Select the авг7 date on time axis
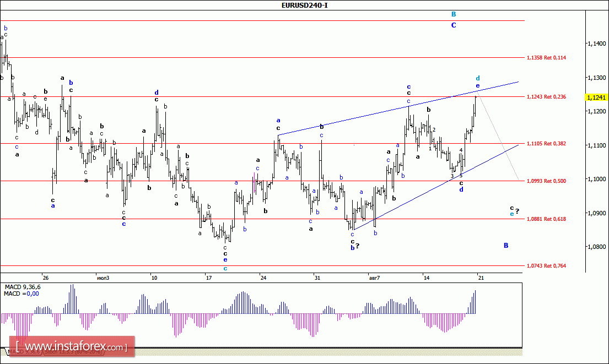 [374, 277]
